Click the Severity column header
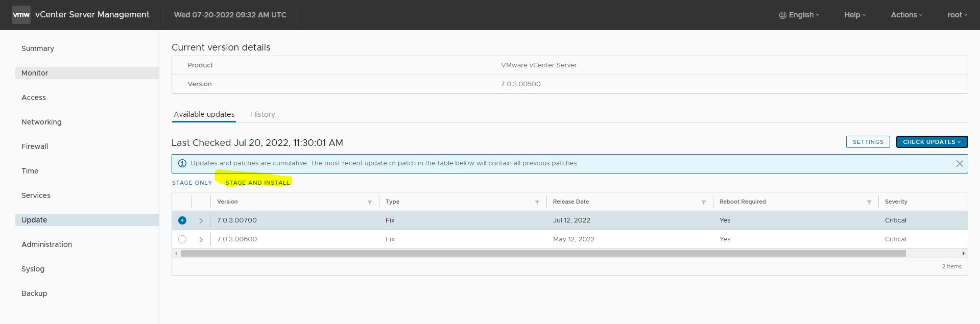Image resolution: width=980 pixels, height=324 pixels. click(896, 202)
